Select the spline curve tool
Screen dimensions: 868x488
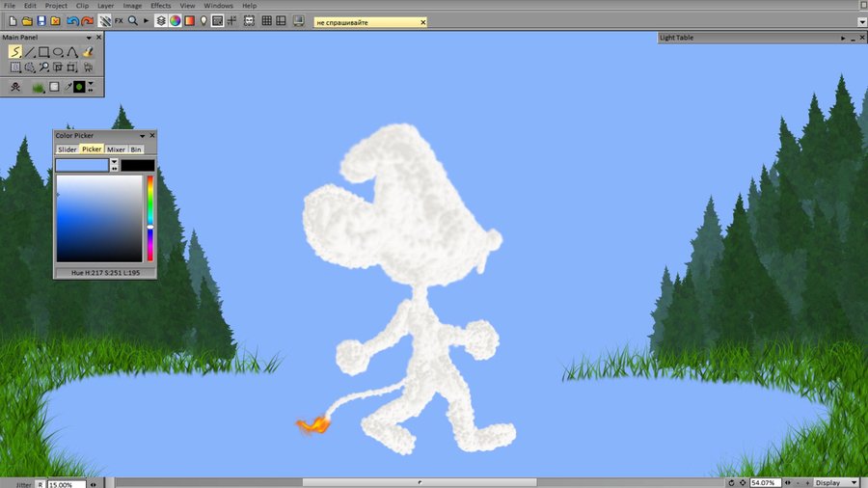point(72,52)
